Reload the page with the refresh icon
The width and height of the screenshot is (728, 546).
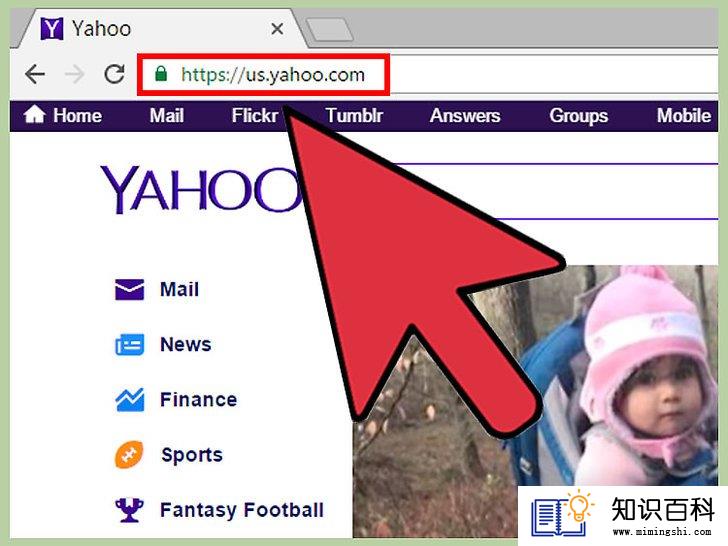pos(114,73)
